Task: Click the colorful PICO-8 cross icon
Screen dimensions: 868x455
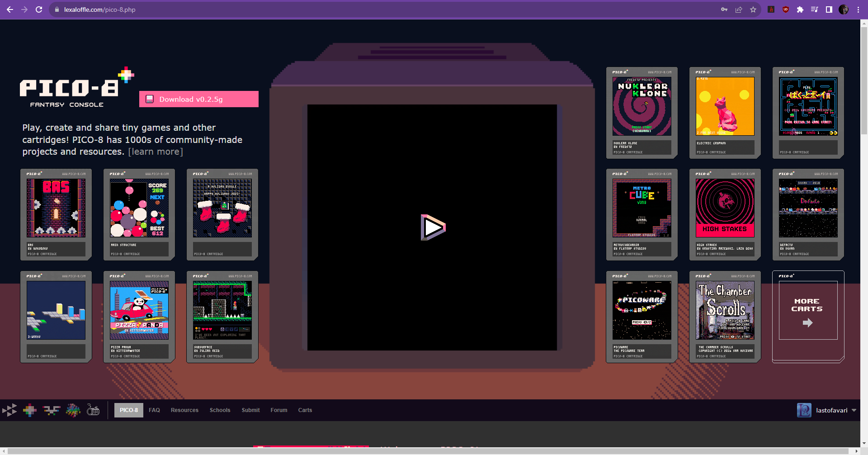Action: [x=30, y=410]
